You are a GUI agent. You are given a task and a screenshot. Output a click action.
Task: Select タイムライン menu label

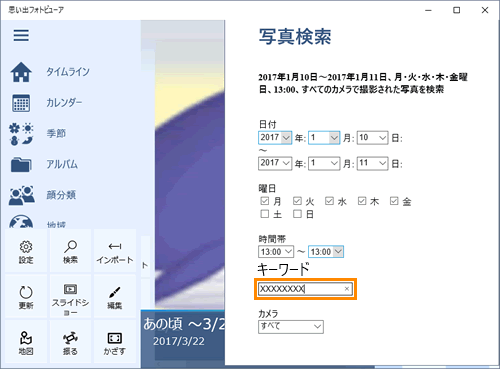tap(68, 72)
